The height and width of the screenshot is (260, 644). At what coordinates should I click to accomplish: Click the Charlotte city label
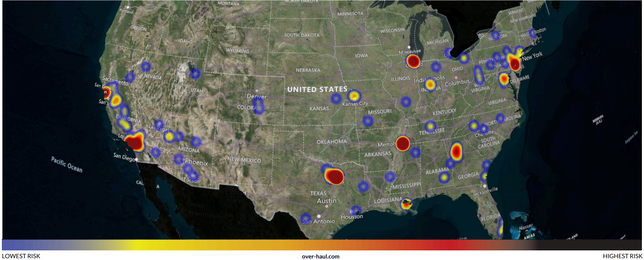(x=484, y=134)
